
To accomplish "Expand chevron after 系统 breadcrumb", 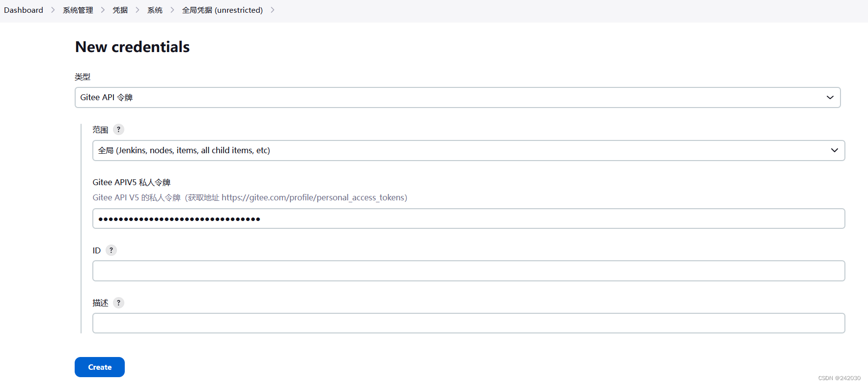I will pyautogui.click(x=172, y=10).
